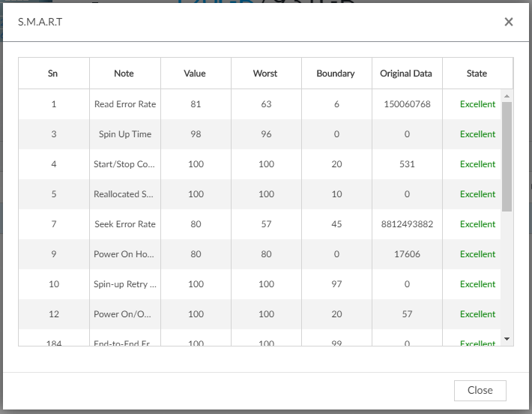Click the S.M.A.R.T dialog title

pyautogui.click(x=40, y=22)
